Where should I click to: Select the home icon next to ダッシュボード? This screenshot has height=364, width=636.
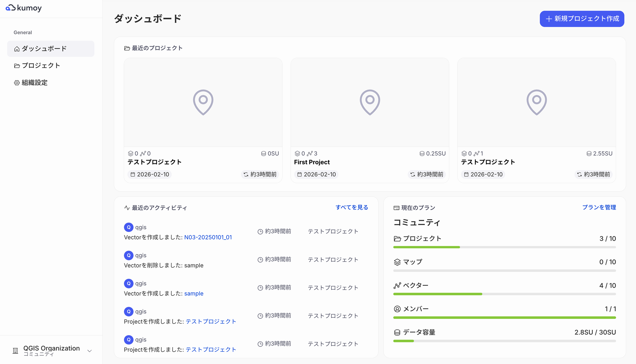[16, 48]
